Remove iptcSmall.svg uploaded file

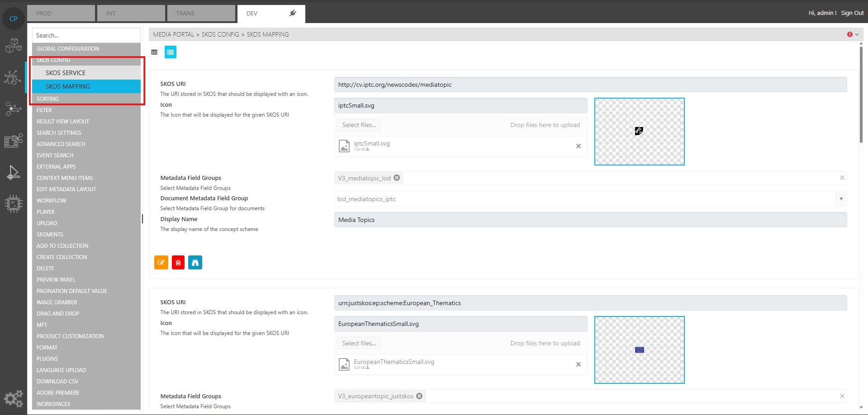tap(578, 146)
